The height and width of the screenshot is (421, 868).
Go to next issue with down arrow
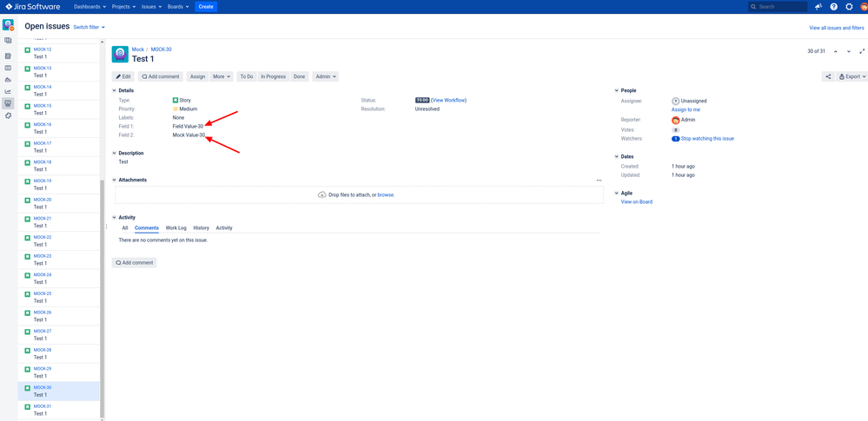coord(849,51)
